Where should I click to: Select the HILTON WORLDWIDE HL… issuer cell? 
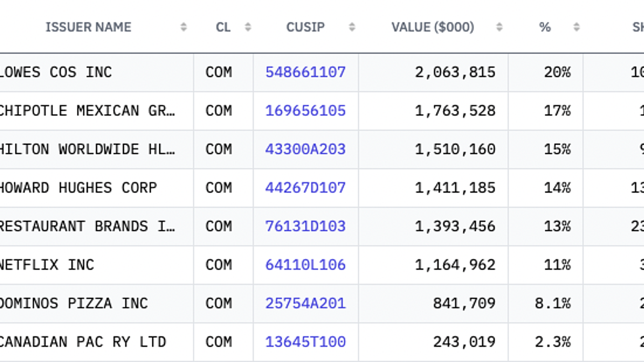pos(87,150)
